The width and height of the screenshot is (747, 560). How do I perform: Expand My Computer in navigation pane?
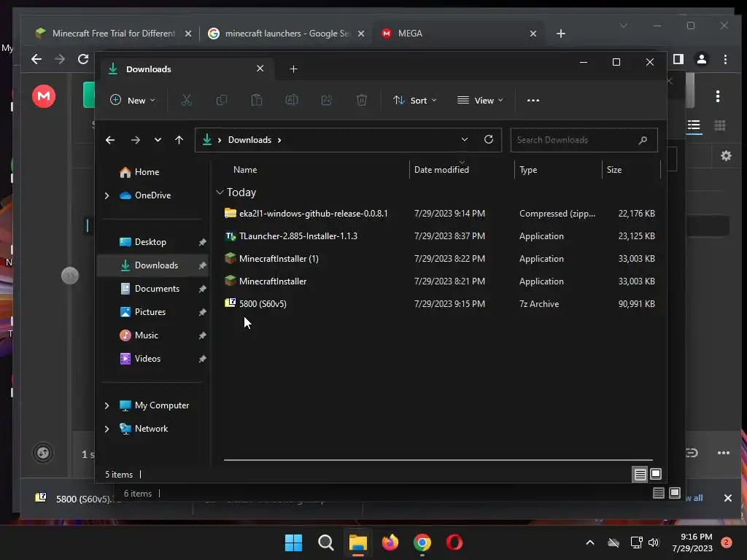(x=107, y=405)
